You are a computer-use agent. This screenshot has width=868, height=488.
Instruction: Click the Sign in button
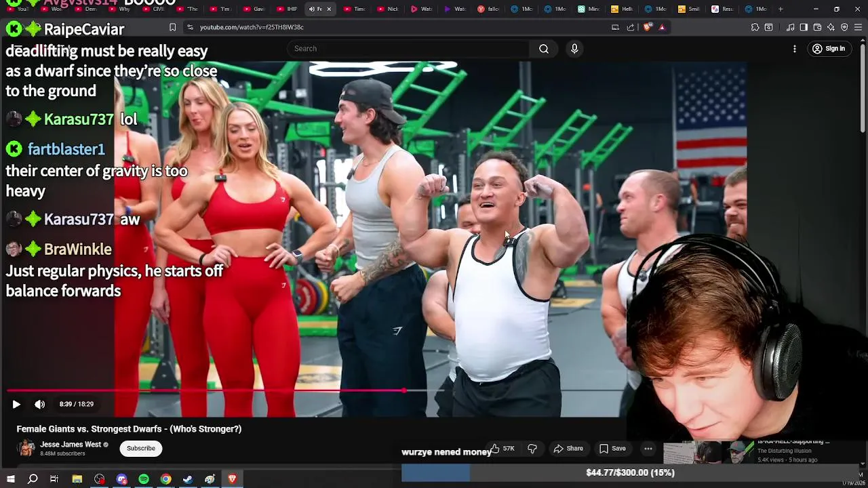tap(829, 49)
